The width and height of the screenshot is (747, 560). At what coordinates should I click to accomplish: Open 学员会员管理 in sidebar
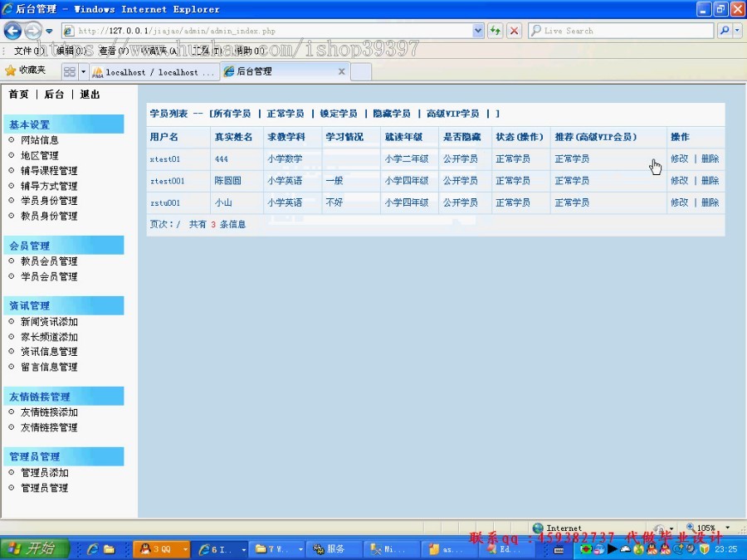[49, 276]
